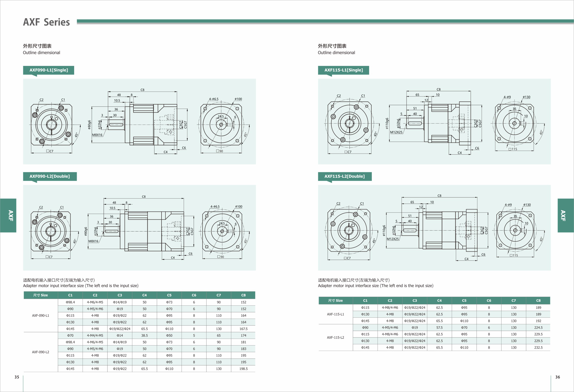Click the 232.5 value in right table

(x=538, y=348)
